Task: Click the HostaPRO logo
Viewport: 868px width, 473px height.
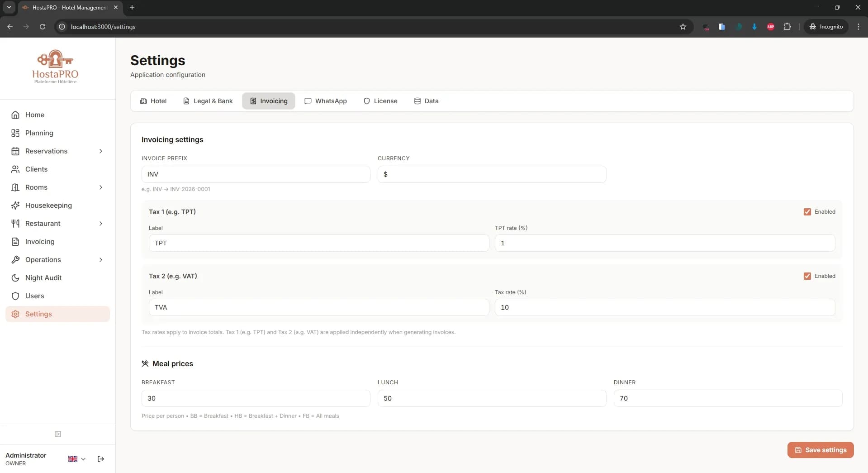Action: point(55,66)
